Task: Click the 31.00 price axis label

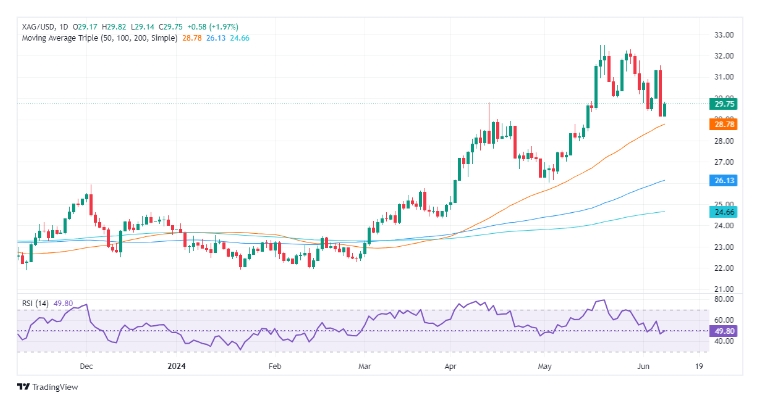Action: (x=724, y=78)
